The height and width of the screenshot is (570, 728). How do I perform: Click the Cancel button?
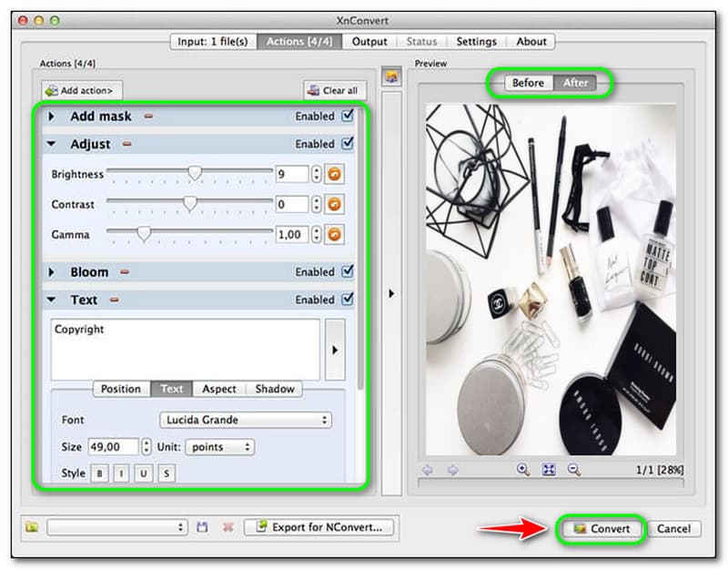click(673, 529)
